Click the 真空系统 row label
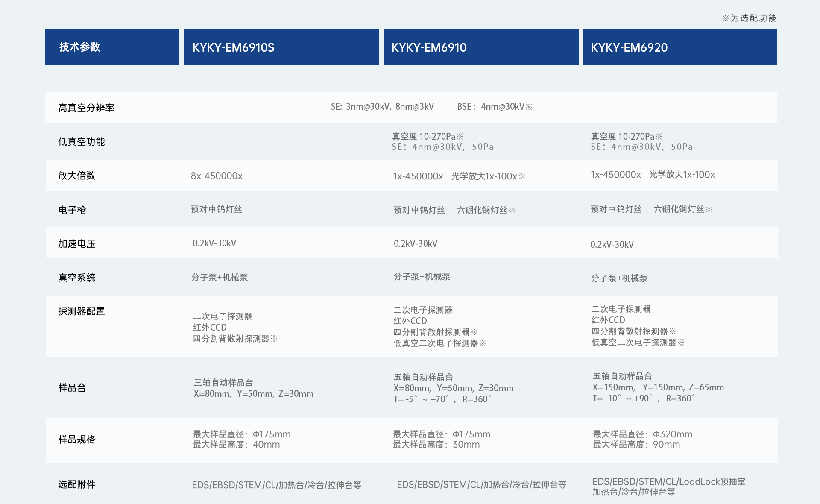Screen dimensions: 820x504 77,278
